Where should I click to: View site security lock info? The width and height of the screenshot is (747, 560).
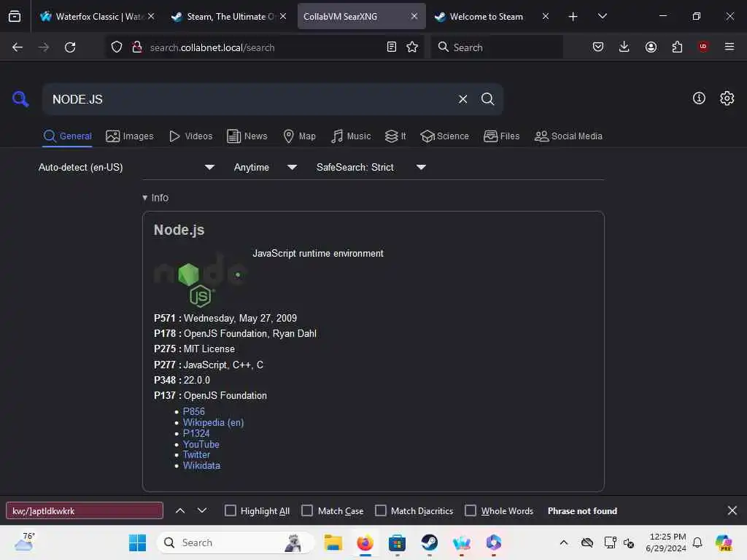(x=137, y=47)
